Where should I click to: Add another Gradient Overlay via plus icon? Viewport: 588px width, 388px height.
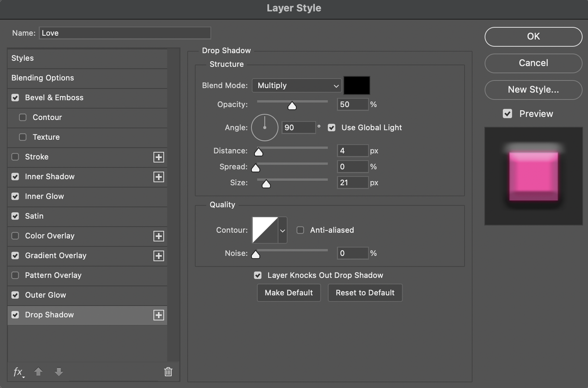click(158, 256)
